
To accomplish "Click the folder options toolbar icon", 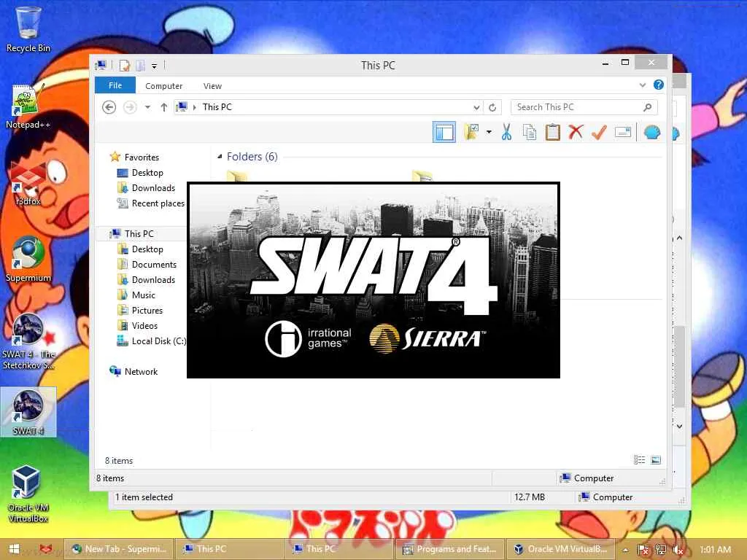I will point(472,132).
